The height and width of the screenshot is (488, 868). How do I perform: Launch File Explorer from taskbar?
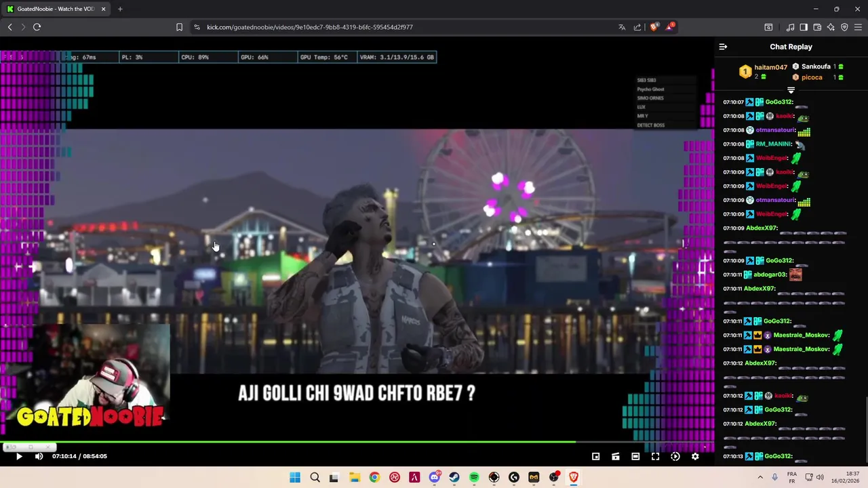[x=355, y=477]
